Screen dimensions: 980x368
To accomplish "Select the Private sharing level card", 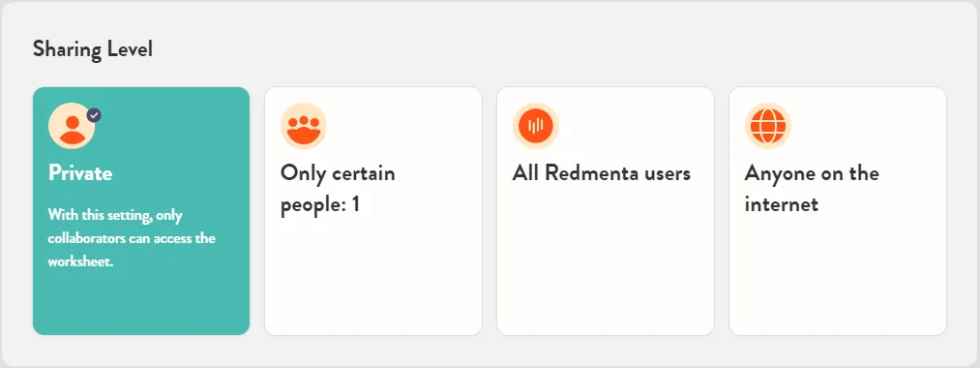I will coord(141,211).
